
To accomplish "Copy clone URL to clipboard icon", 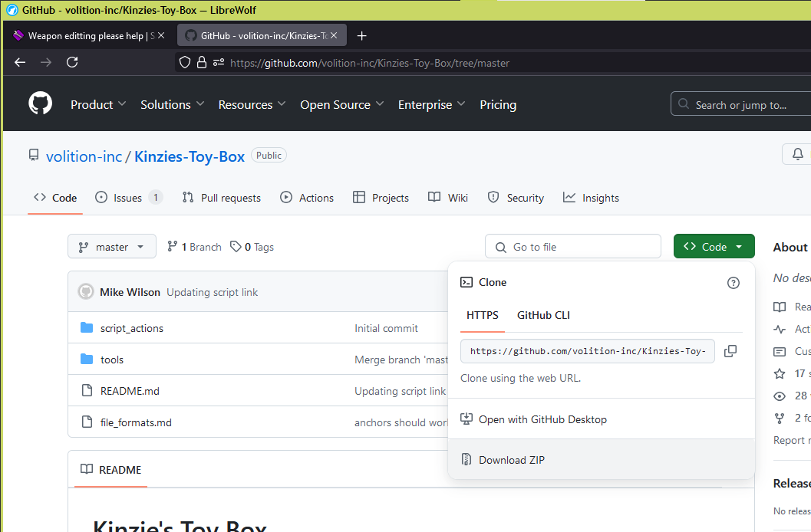I will pyautogui.click(x=730, y=351).
